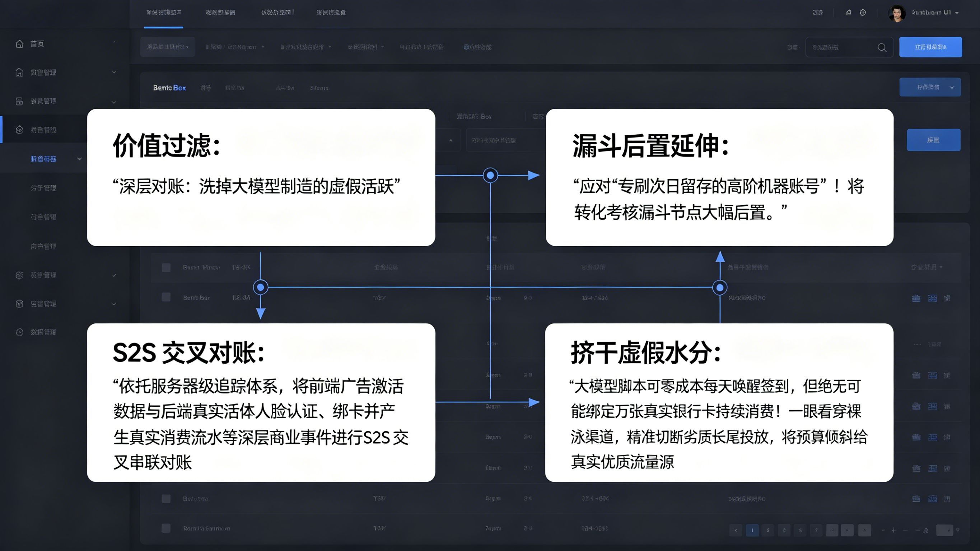Screen dimensions: 980x551
Task: Open the first filter dropdown below the tabs
Action: (167, 46)
